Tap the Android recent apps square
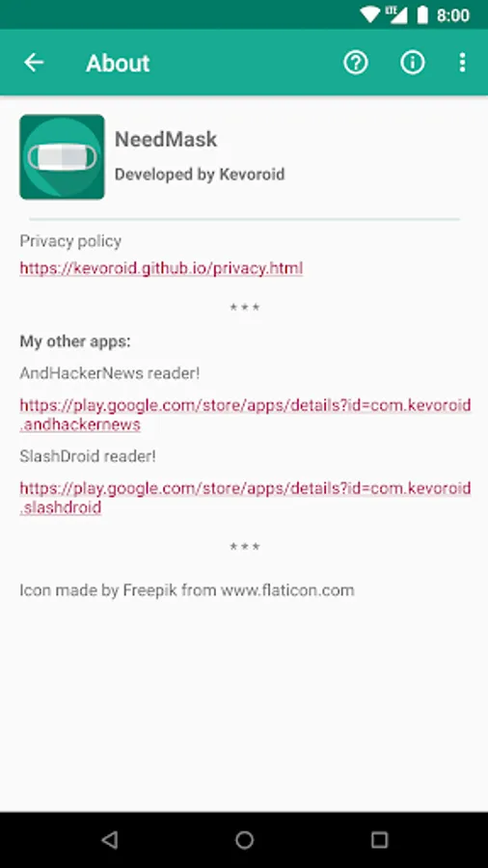The image size is (488, 868). coord(379,840)
